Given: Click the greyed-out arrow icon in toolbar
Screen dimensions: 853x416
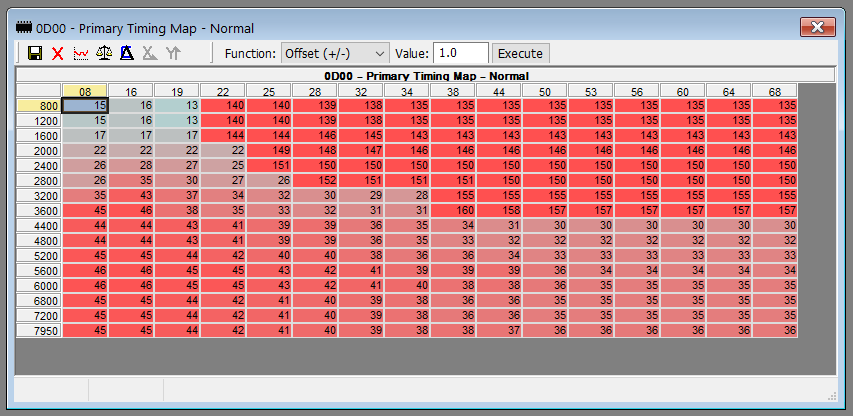Looking at the screenshot, I should tap(172, 53).
